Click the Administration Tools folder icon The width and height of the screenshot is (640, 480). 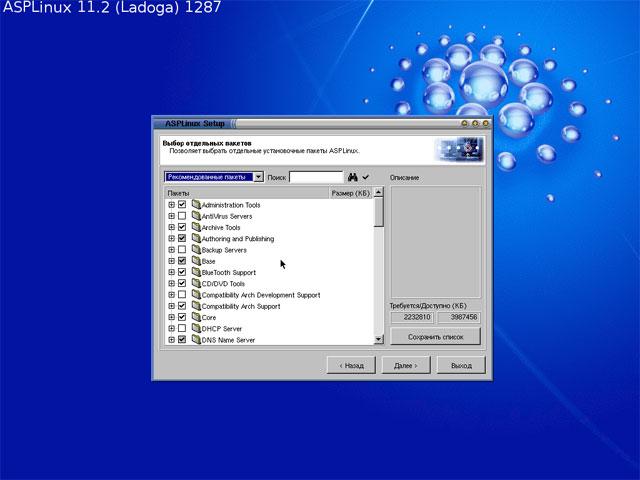pos(196,204)
